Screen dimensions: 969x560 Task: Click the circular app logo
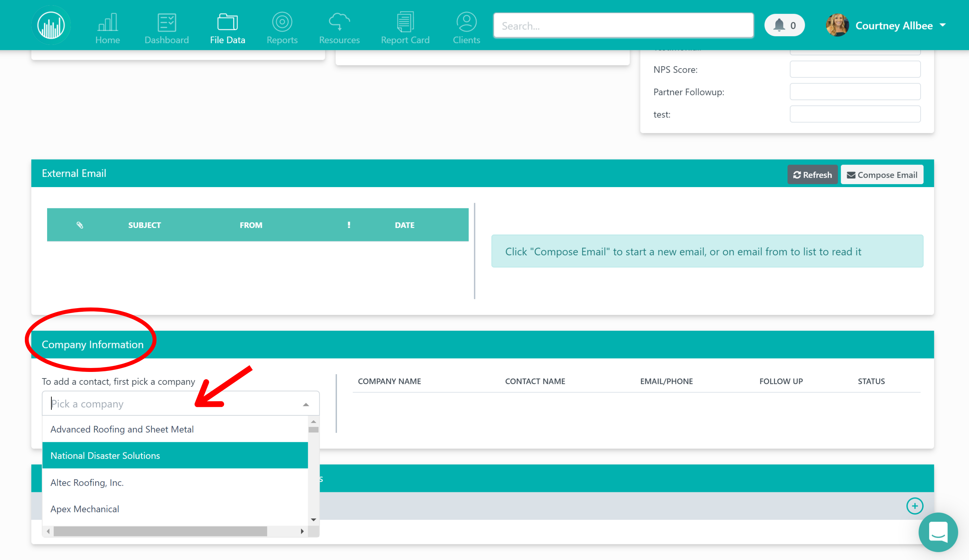(51, 26)
